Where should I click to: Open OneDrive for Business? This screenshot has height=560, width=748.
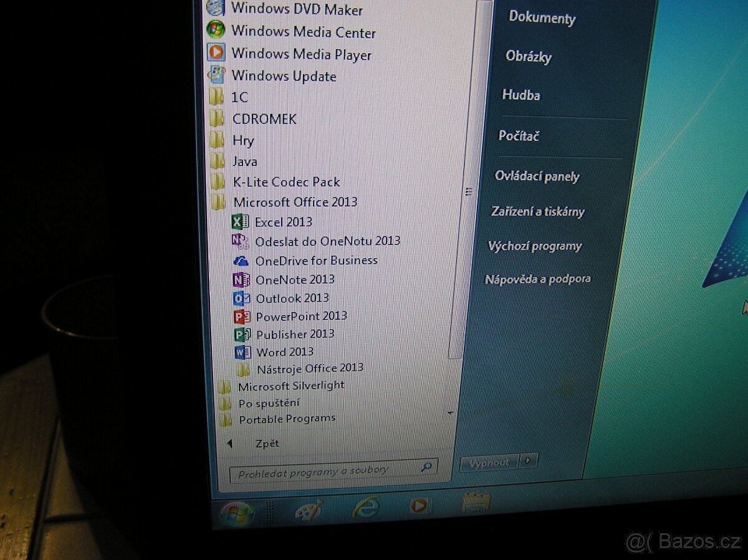click(316, 261)
